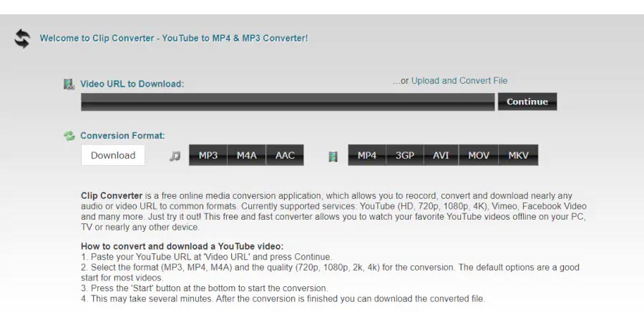
Task: Open the Welcome to Clip Converter heading link
Action: click(x=174, y=38)
